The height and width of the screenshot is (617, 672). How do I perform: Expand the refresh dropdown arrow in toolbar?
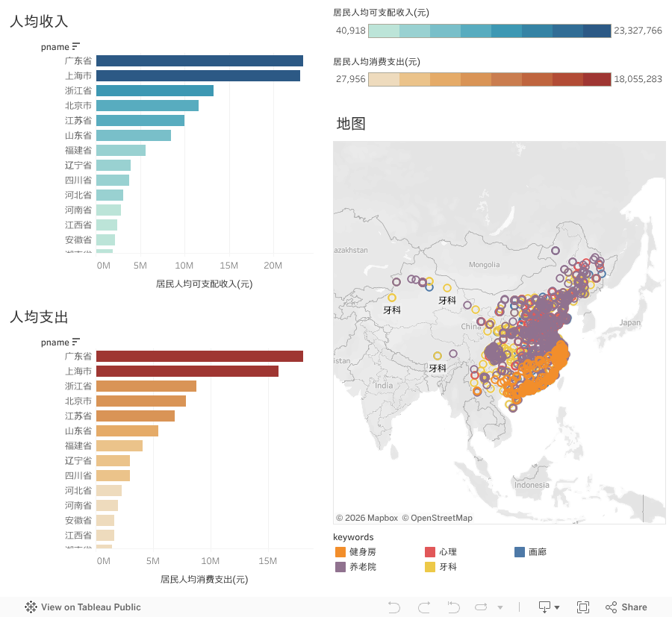click(x=500, y=607)
